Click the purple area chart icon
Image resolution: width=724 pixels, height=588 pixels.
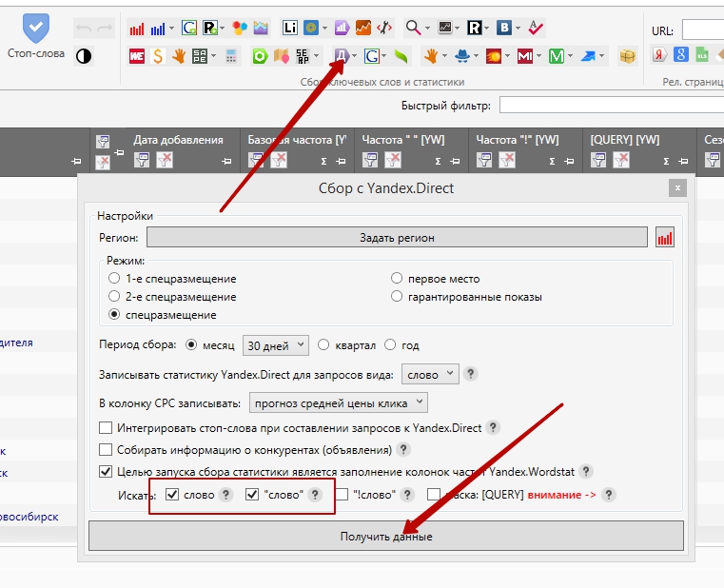coord(261,29)
